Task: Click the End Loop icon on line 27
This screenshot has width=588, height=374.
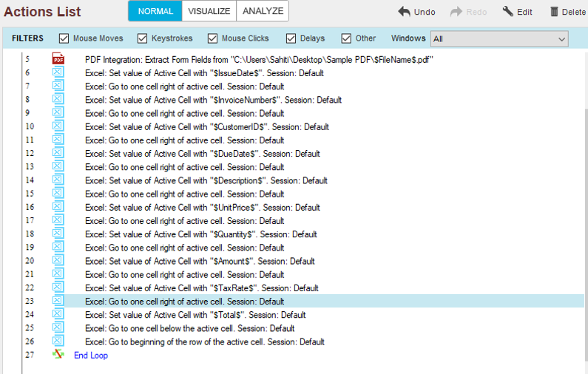Action: tap(58, 354)
